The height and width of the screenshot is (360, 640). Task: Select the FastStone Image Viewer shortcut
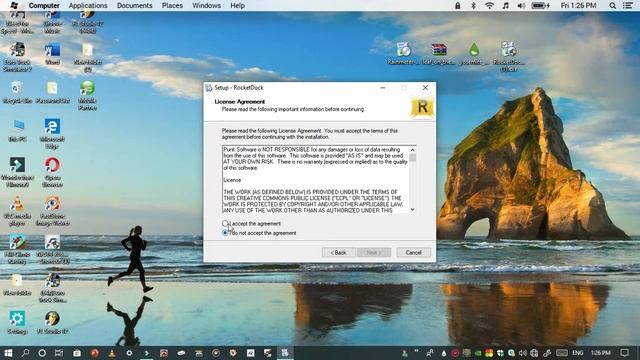point(52,211)
